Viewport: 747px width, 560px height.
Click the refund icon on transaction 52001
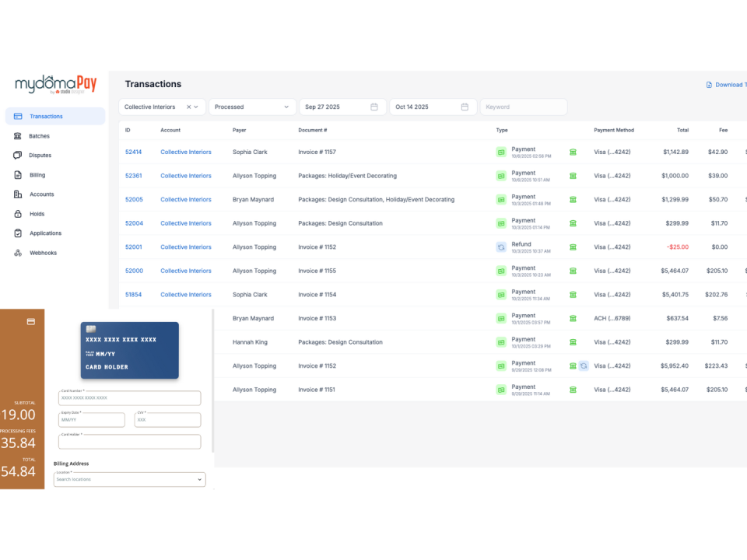pyautogui.click(x=501, y=247)
